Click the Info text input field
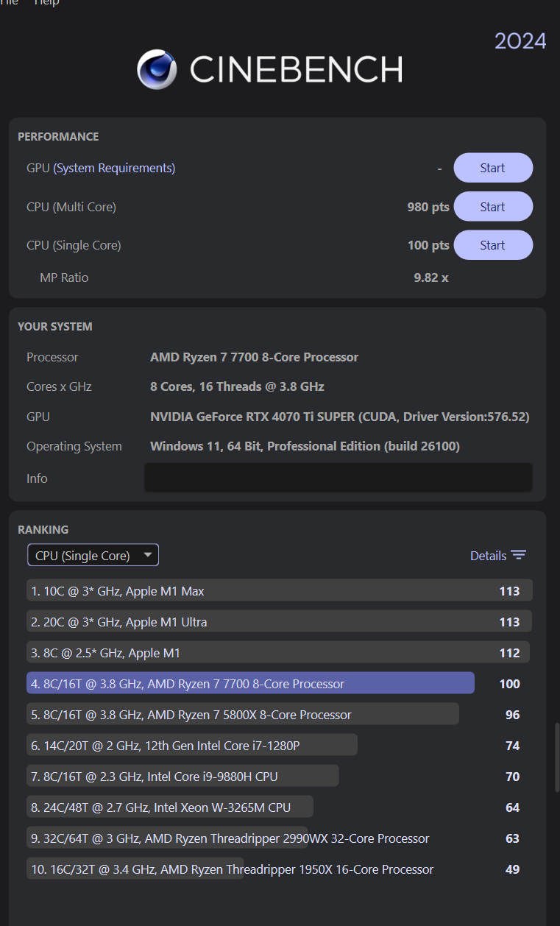 [339, 478]
